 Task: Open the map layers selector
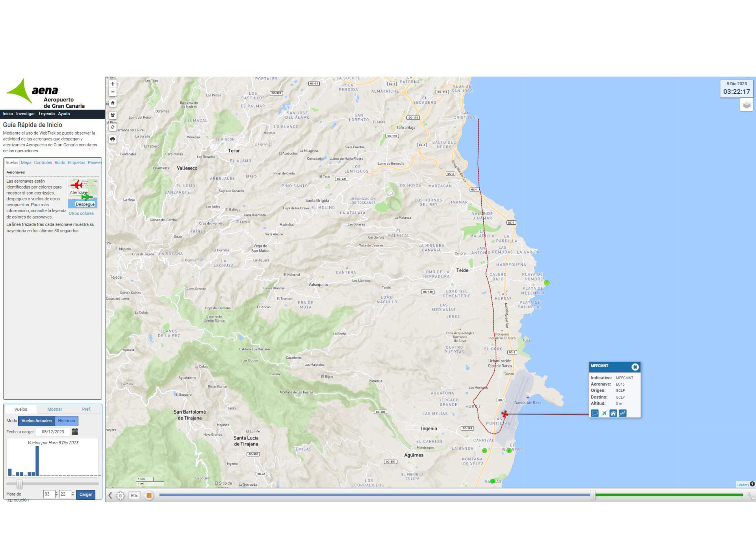pyautogui.click(x=746, y=105)
